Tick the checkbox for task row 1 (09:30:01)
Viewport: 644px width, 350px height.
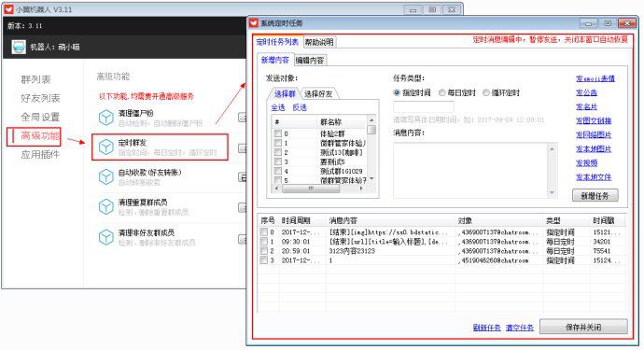click(x=263, y=242)
